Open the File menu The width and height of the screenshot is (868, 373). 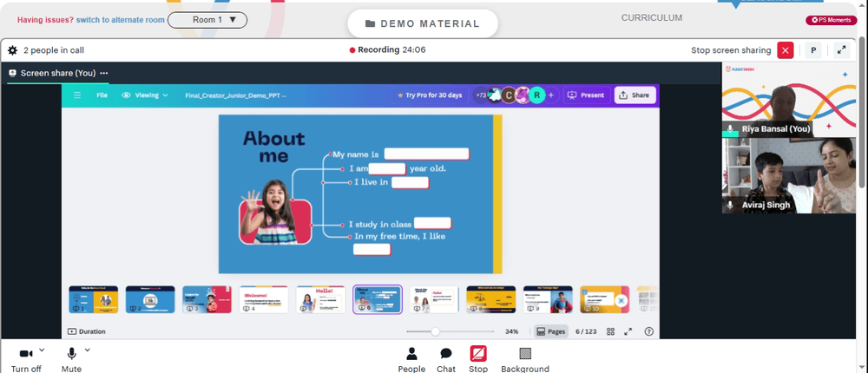point(102,95)
